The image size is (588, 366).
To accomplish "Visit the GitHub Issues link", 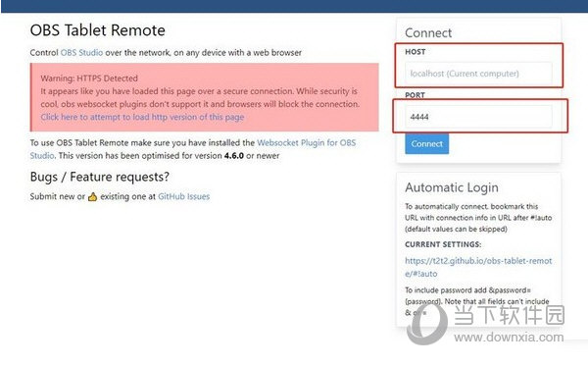I will [184, 196].
